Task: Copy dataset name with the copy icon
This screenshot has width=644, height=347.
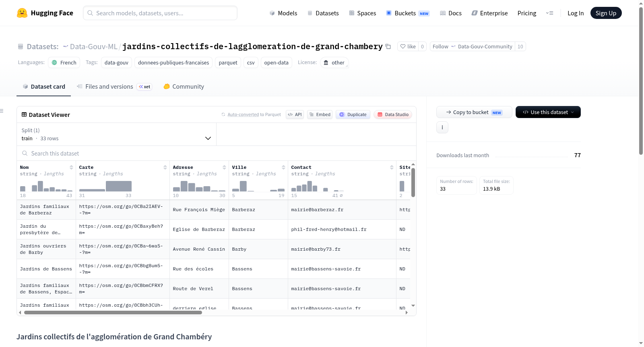Action: [x=388, y=46]
